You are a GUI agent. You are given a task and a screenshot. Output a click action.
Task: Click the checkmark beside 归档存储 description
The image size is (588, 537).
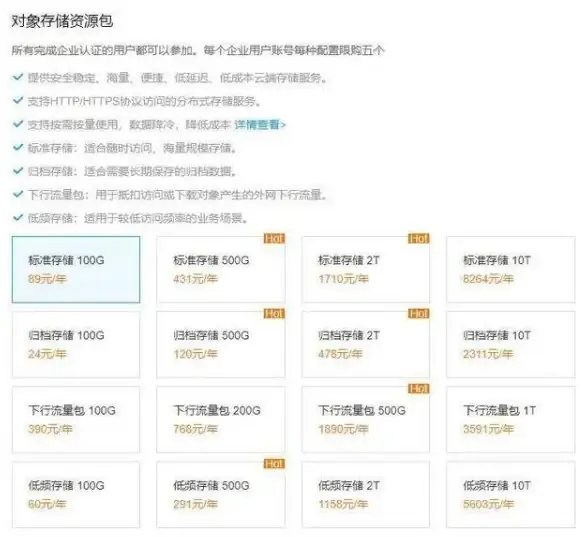pyautogui.click(x=18, y=171)
